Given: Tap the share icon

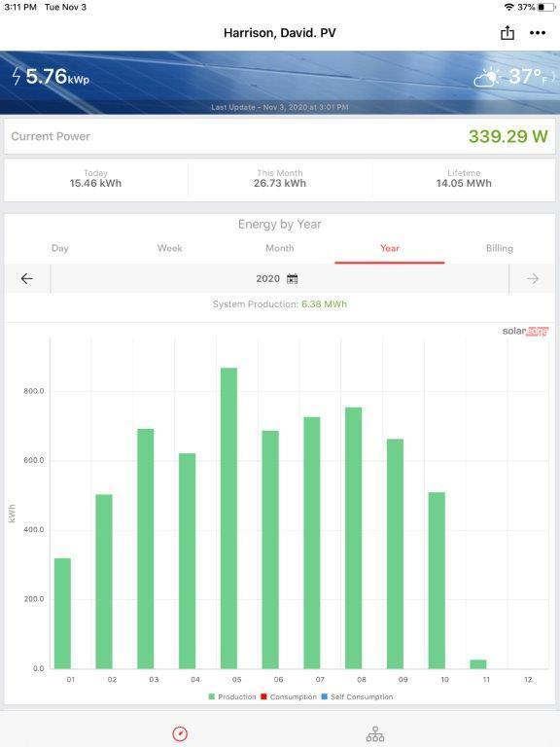Looking at the screenshot, I should tap(507, 33).
